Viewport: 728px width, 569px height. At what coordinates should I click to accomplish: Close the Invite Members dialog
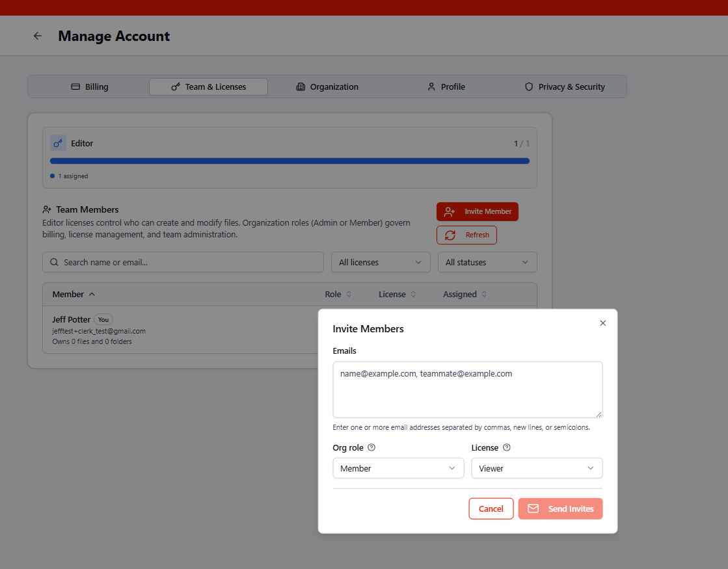[x=602, y=323]
